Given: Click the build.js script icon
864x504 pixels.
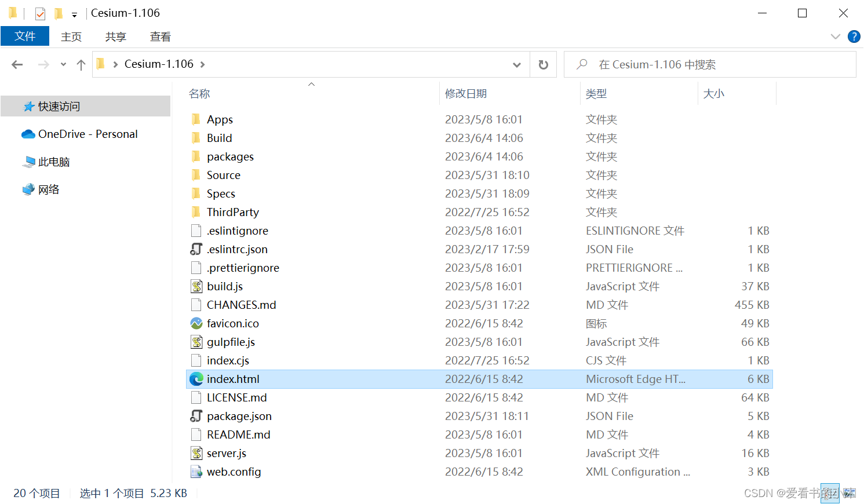Looking at the screenshot, I should pos(196,286).
